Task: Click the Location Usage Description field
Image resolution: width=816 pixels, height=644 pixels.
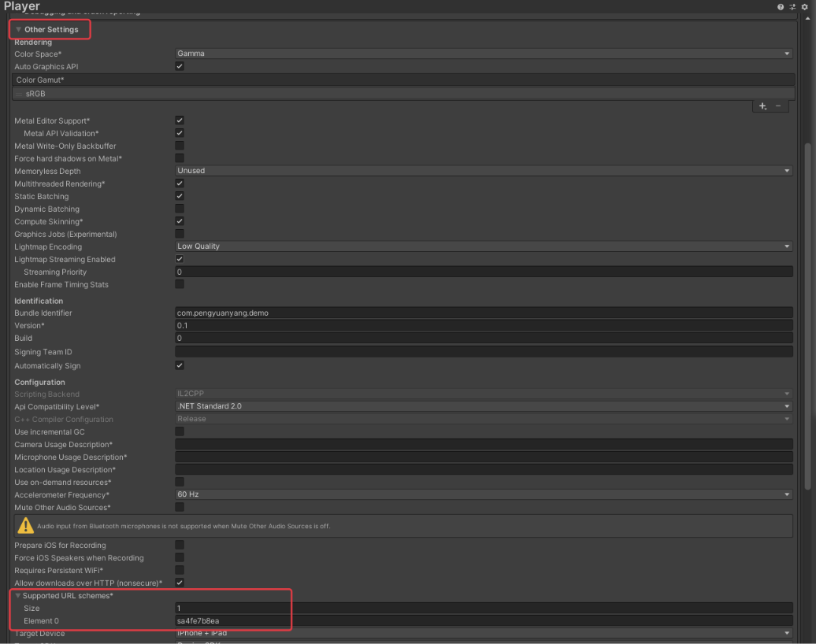Action: pos(484,469)
